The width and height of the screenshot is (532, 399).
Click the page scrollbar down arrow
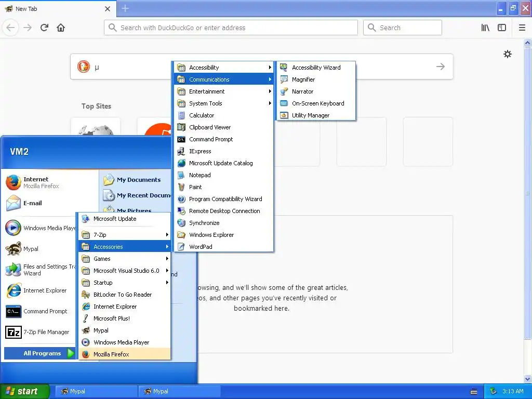click(528, 379)
